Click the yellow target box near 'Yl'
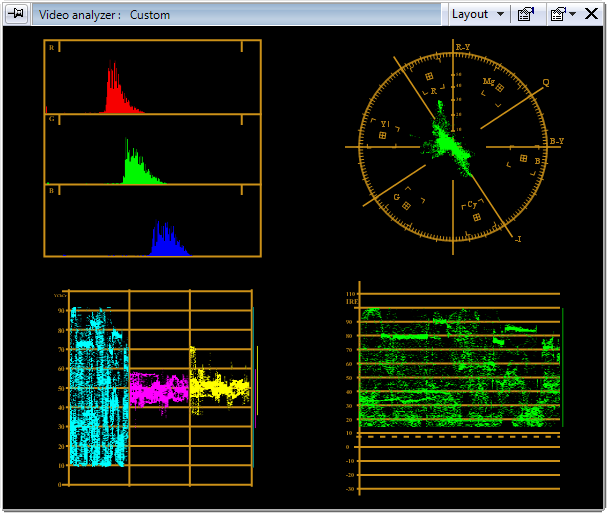This screenshot has width=607, height=513. pyautogui.click(x=382, y=135)
